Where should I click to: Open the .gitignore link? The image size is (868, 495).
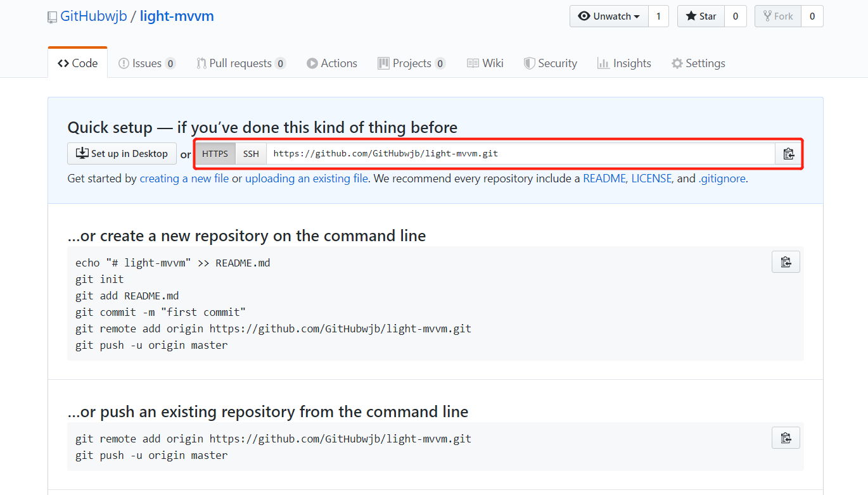click(722, 179)
